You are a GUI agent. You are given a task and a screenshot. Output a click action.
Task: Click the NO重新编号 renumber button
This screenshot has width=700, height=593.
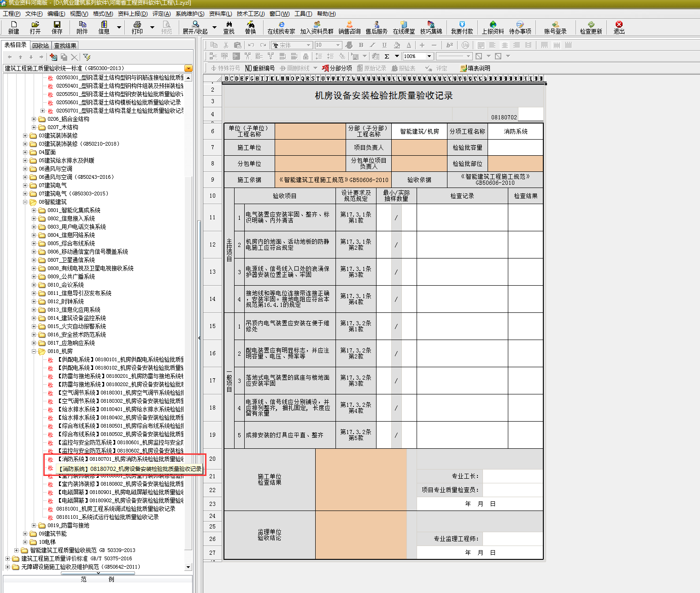click(259, 68)
